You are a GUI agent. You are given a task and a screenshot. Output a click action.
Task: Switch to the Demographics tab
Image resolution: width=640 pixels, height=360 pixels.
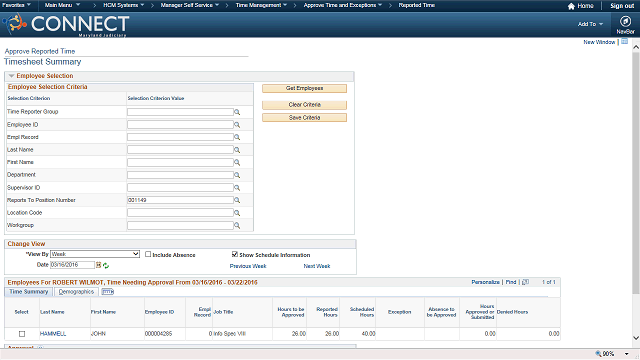click(x=76, y=292)
